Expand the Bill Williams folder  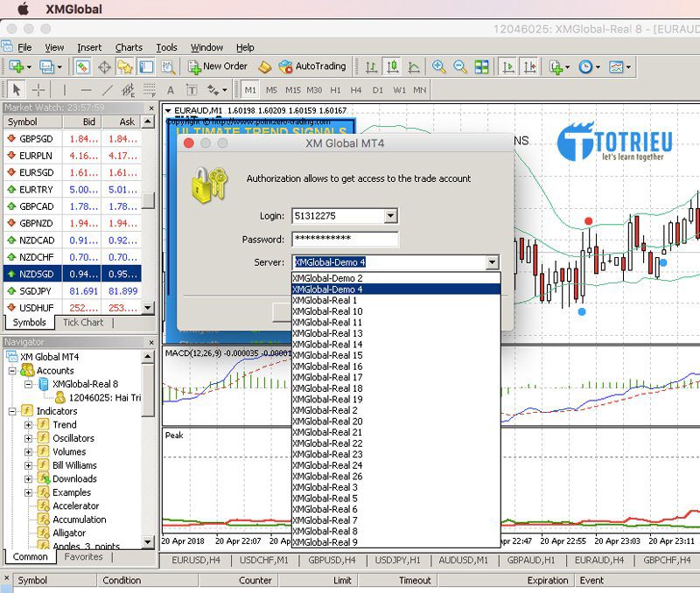(28, 465)
